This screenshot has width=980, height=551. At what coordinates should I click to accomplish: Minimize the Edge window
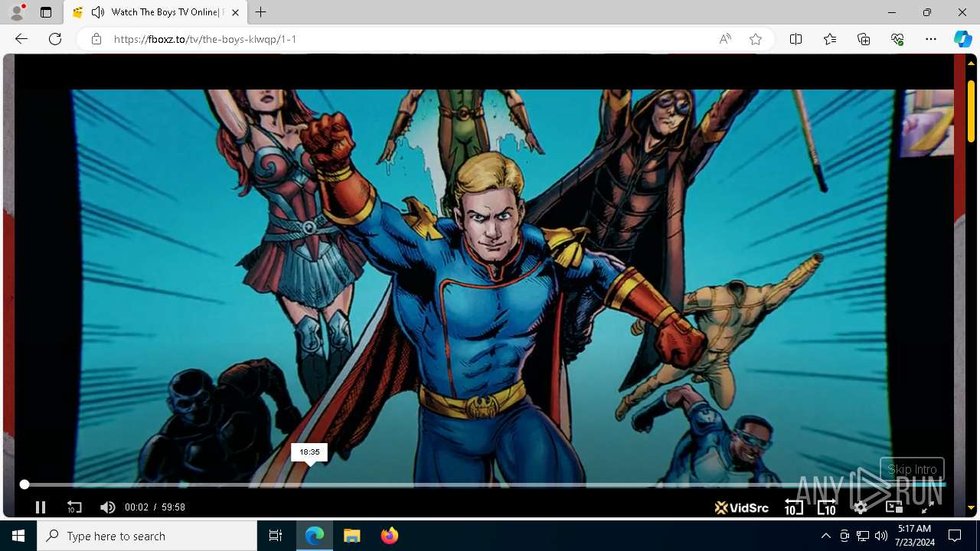[892, 12]
